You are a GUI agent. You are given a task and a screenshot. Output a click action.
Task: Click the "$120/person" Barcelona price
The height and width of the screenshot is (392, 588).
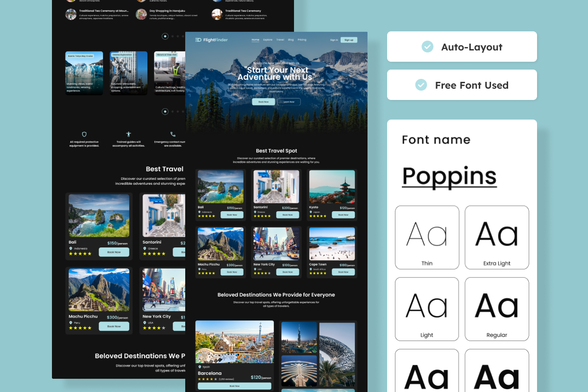[261, 377]
